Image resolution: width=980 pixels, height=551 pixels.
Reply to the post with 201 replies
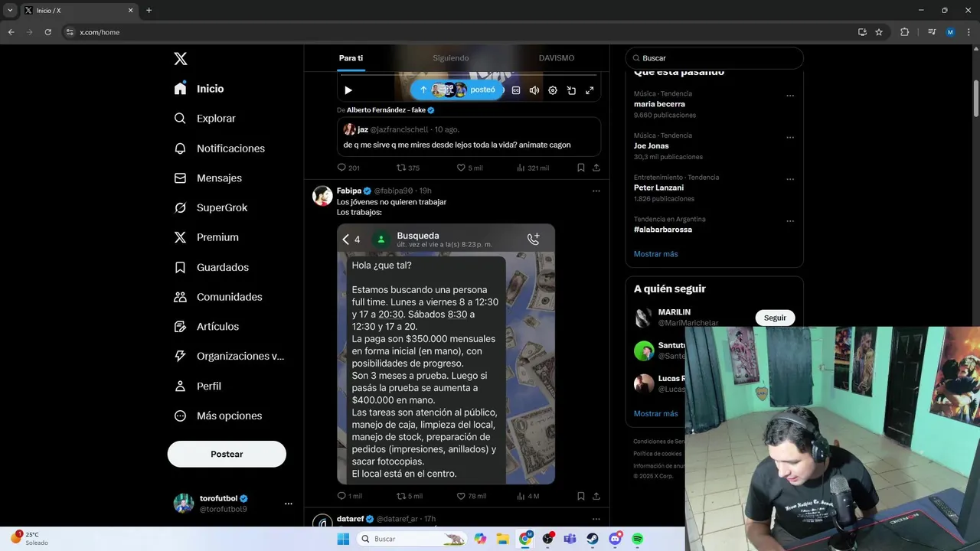coord(348,168)
